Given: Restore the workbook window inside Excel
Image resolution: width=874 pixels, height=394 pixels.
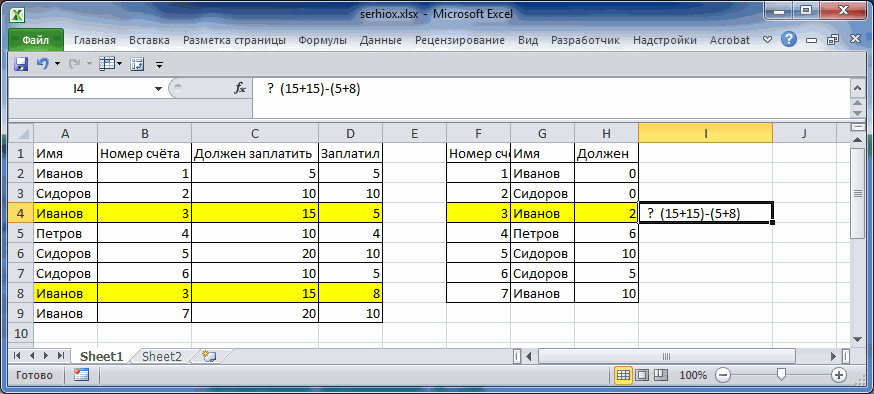Looking at the screenshot, I should click(833, 40).
